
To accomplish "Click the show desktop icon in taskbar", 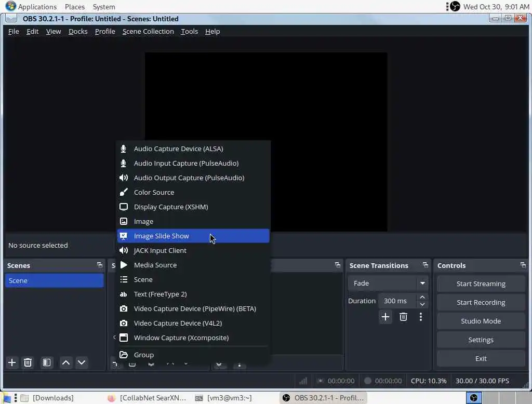I will point(6,398).
